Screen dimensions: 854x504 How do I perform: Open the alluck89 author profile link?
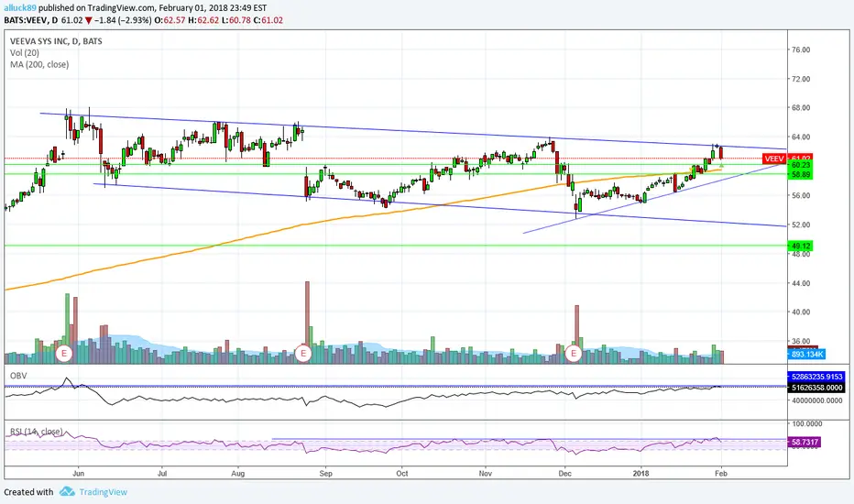tap(19, 8)
